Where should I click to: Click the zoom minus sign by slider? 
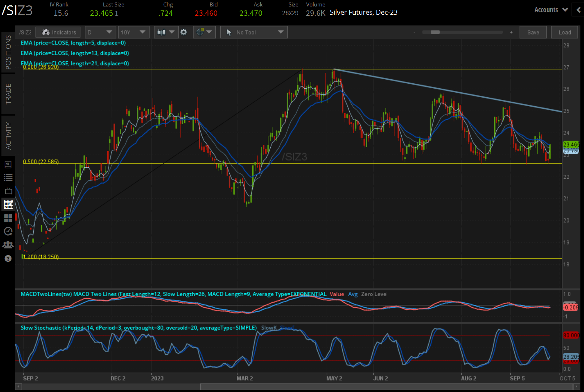[414, 32]
